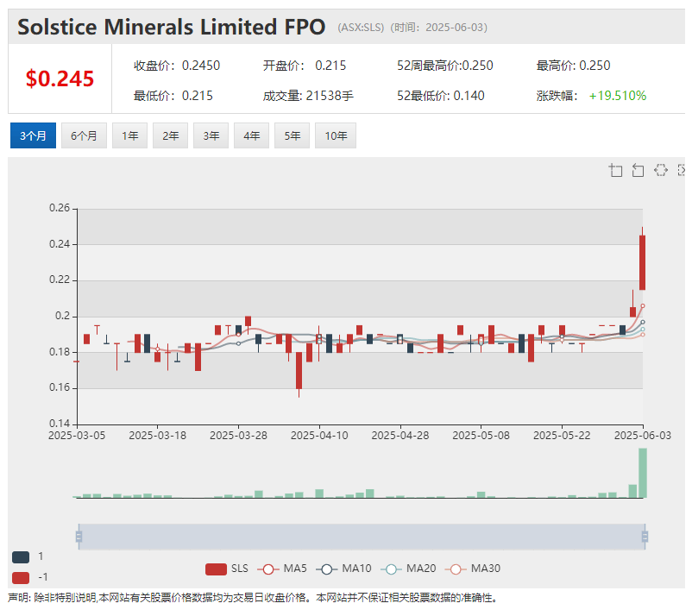Click the 最低价: 0.215 text
Image resolution: width=692 pixels, height=616 pixels.
173,96
